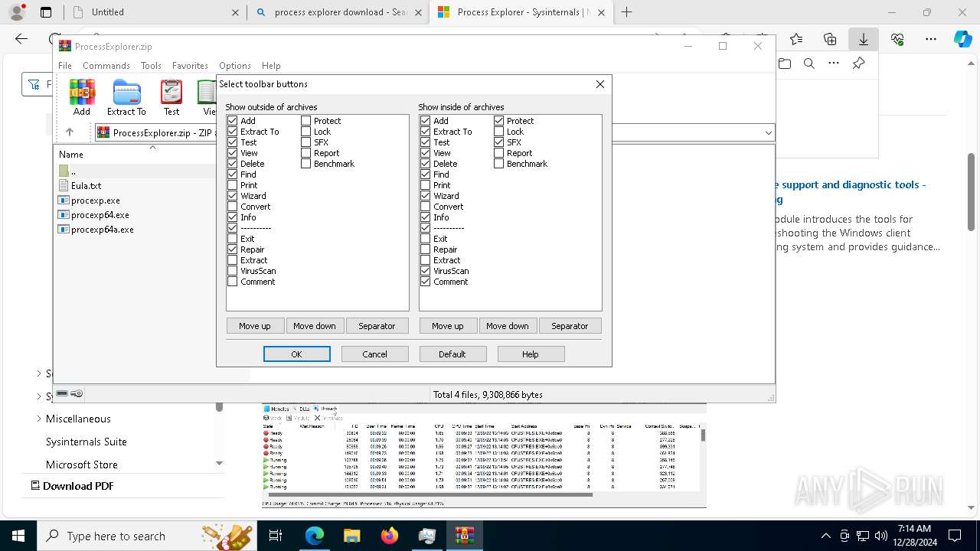980x551 pixels.
Task: Enable Print outside of archives
Action: click(233, 185)
